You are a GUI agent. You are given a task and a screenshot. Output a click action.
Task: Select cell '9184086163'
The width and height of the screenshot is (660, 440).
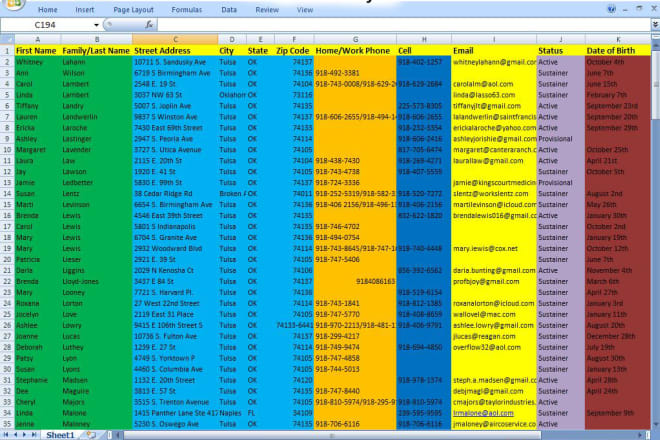pyautogui.click(x=355, y=281)
